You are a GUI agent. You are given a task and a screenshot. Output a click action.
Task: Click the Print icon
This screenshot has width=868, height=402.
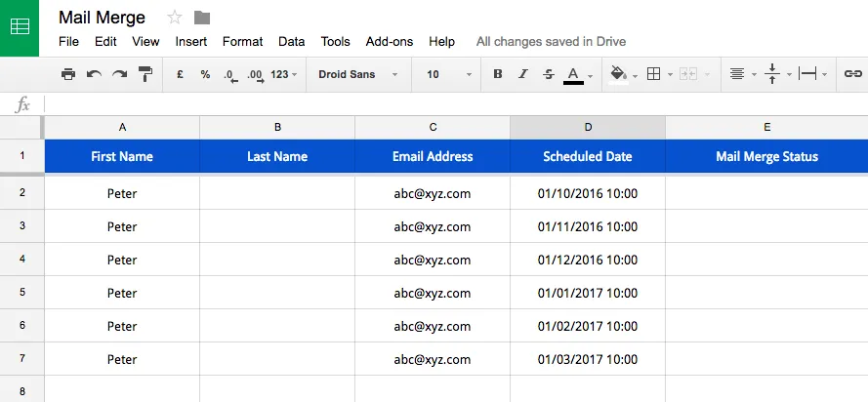pyautogui.click(x=68, y=74)
